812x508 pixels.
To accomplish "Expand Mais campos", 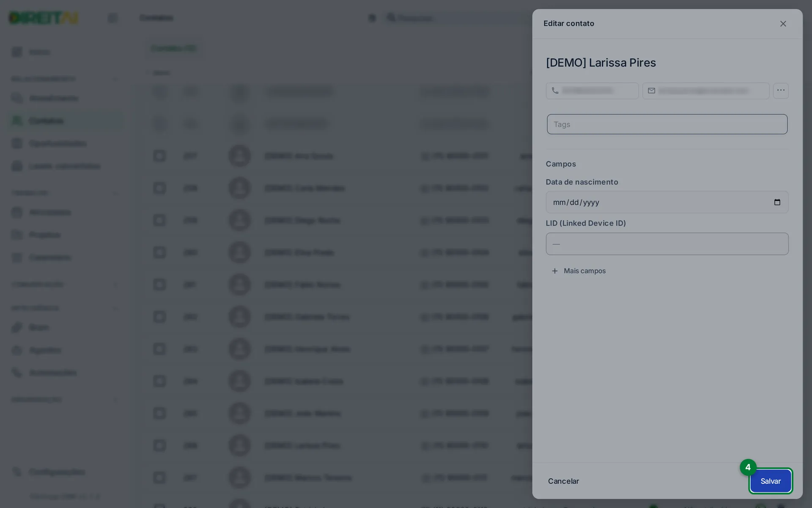I will pyautogui.click(x=579, y=271).
